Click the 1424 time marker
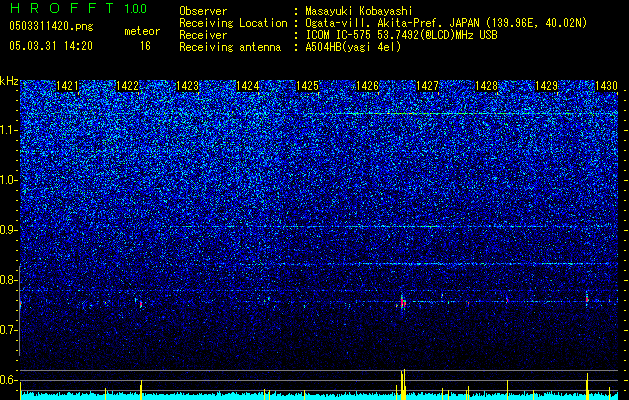629x400 pixels. pos(248,85)
